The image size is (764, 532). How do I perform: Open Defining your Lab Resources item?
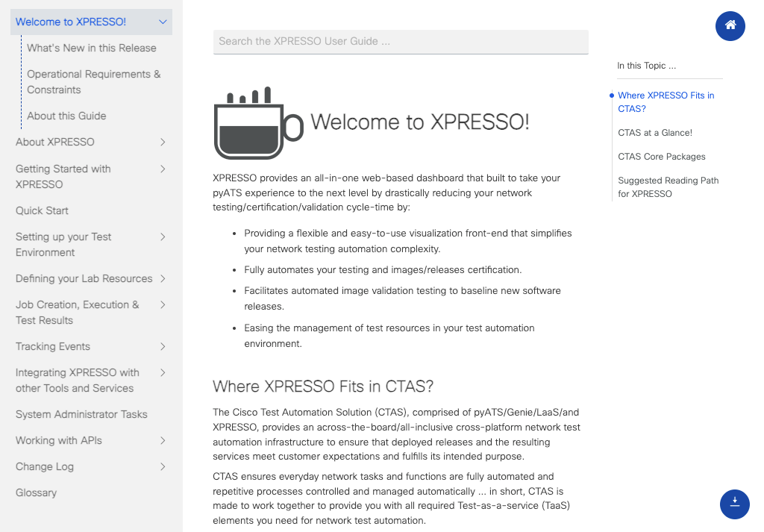[84, 278]
